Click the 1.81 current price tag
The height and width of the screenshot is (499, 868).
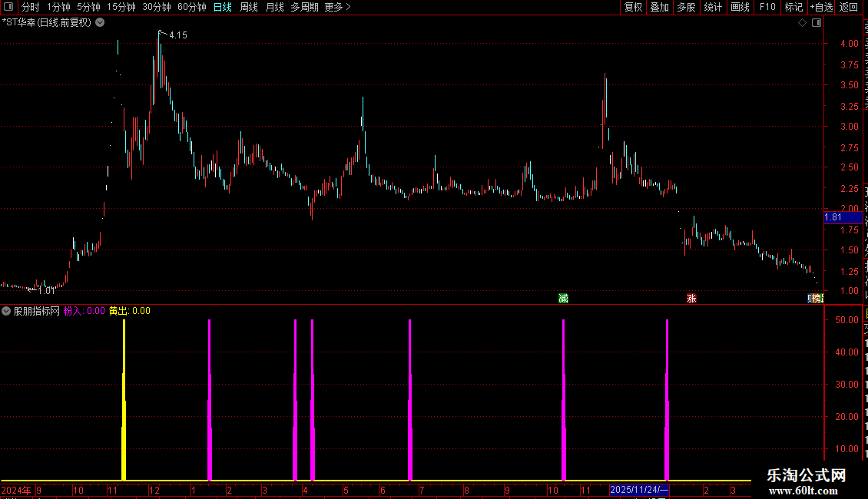tap(843, 217)
